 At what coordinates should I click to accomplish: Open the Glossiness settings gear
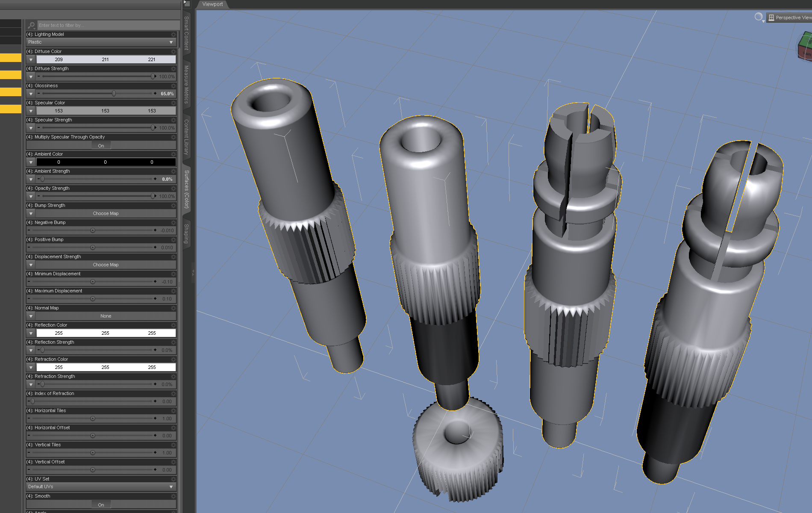click(x=173, y=85)
